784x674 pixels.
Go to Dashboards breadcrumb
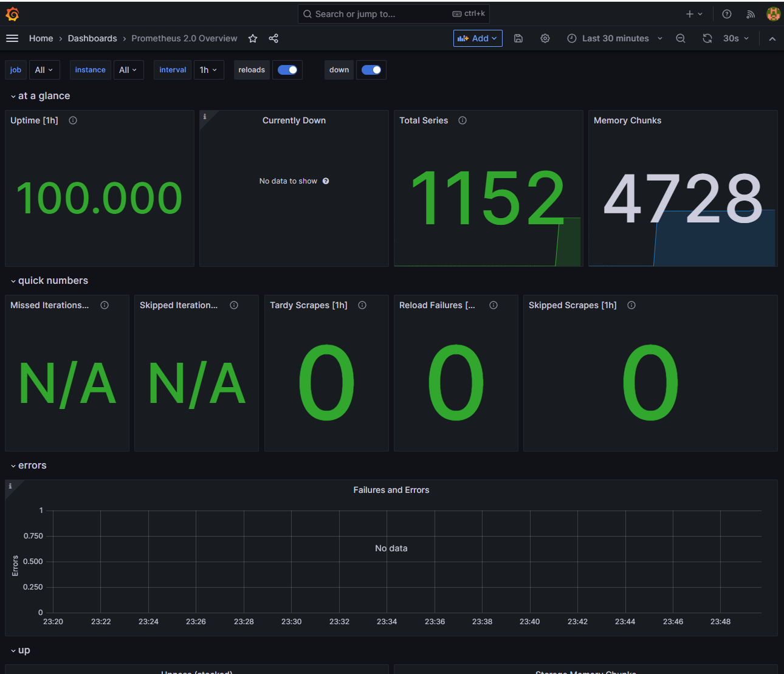[x=92, y=38]
